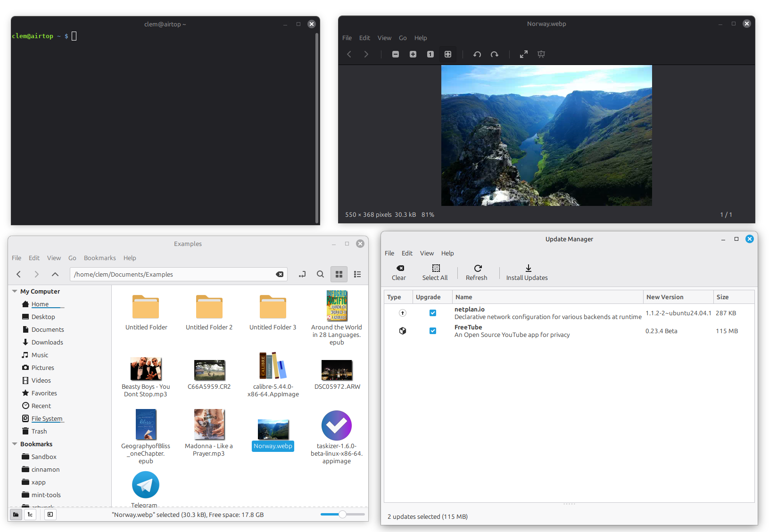Image resolution: width=769 pixels, height=532 pixels.
Task: Rotate the image counterclockwise
Action: [x=477, y=54]
